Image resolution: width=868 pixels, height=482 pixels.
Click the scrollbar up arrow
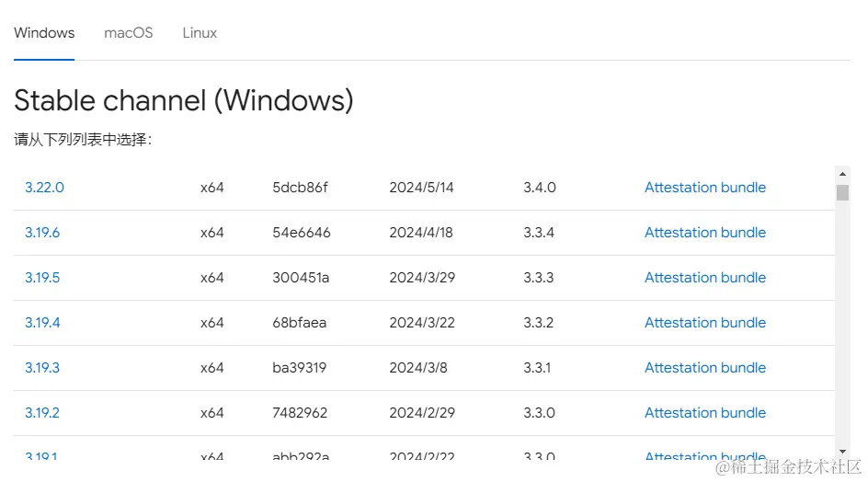842,173
